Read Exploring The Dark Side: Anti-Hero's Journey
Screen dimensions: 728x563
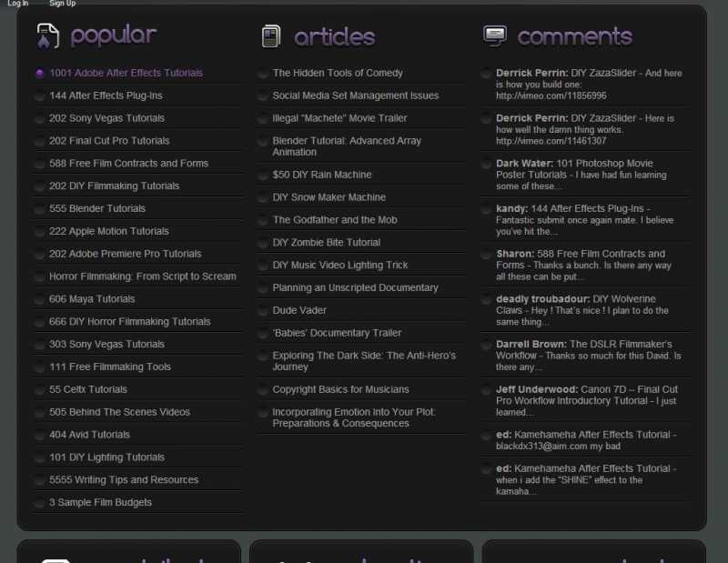coord(364,362)
